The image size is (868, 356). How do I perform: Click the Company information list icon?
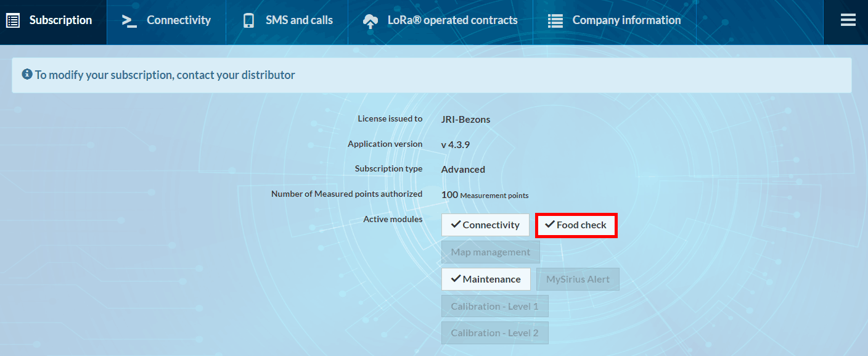click(x=555, y=20)
